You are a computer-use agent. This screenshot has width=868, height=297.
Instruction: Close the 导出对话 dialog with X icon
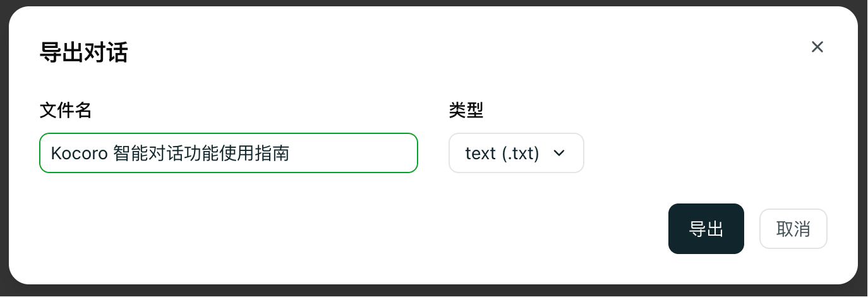tap(817, 47)
